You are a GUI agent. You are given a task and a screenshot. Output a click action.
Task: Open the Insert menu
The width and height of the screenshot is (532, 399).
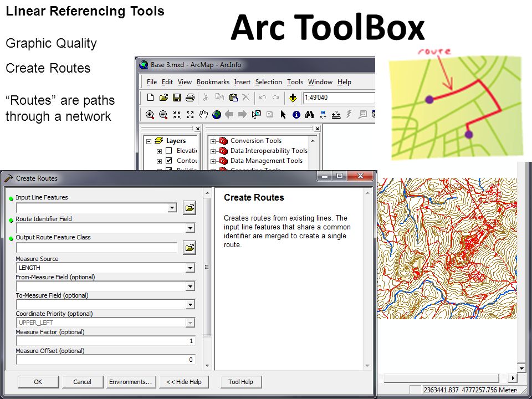pos(242,82)
